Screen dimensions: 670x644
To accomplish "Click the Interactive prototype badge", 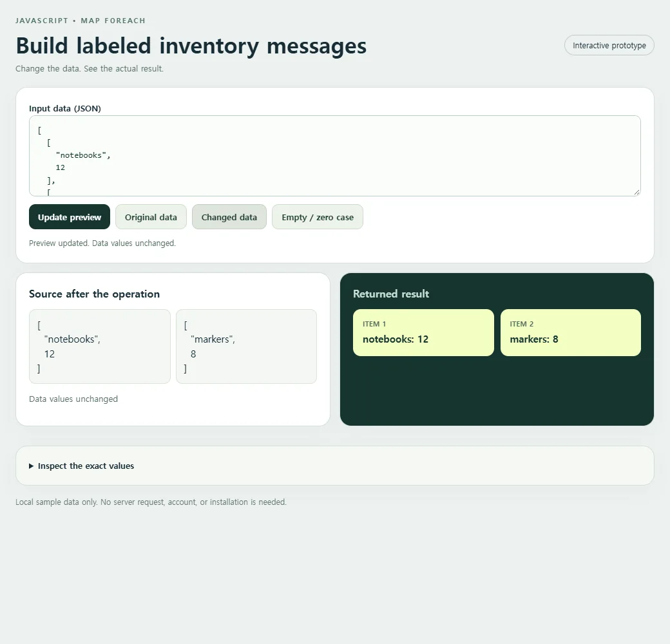I will [x=609, y=45].
